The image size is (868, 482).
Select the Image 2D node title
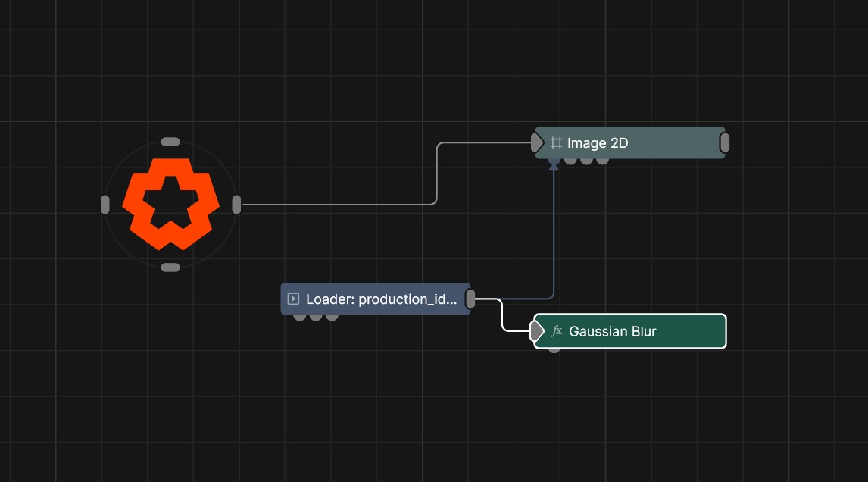[598, 142]
